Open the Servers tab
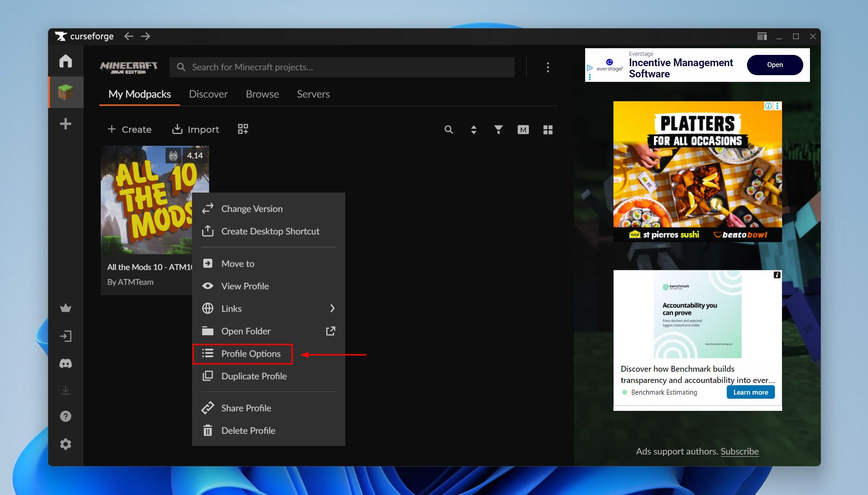The image size is (868, 495). [313, 94]
